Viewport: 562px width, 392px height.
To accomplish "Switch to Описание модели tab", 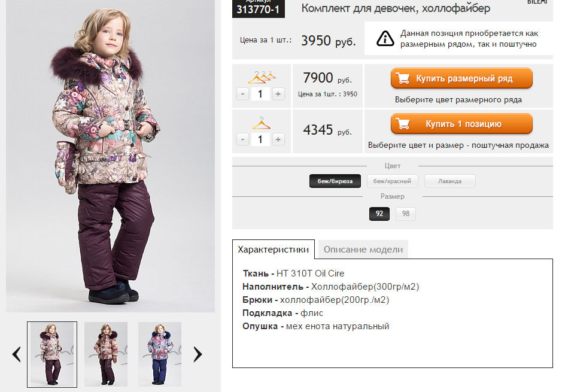I will click(363, 250).
